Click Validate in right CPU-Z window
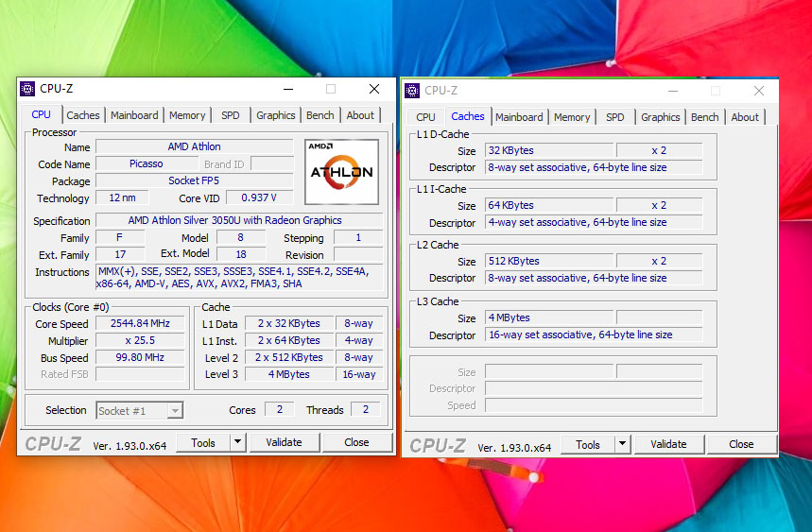The width and height of the screenshot is (812, 532). click(668, 444)
